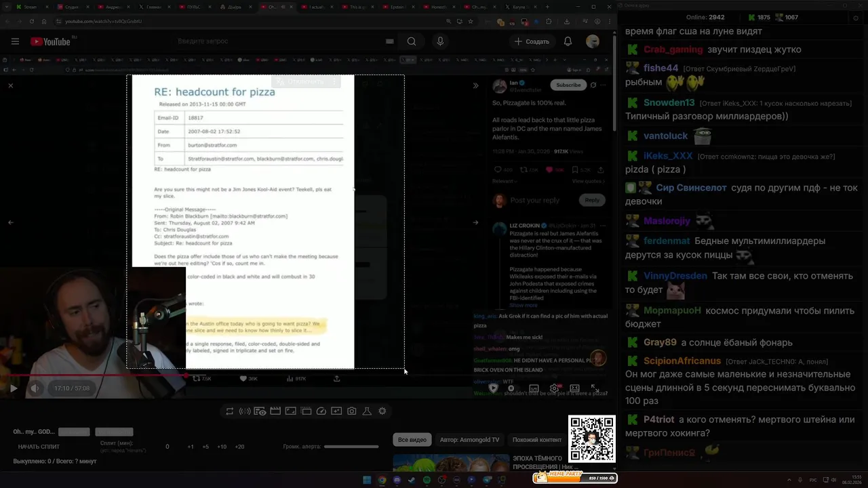Play the YouTube video
The image size is (868, 488).
pos(13,388)
